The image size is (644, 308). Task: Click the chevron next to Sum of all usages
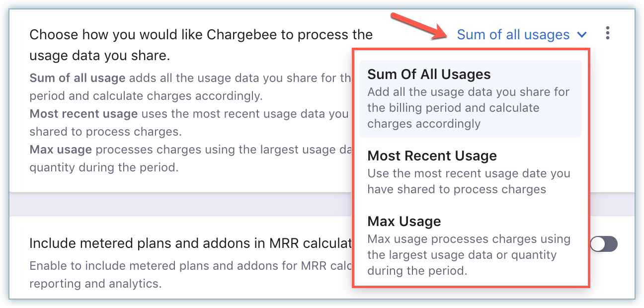583,35
